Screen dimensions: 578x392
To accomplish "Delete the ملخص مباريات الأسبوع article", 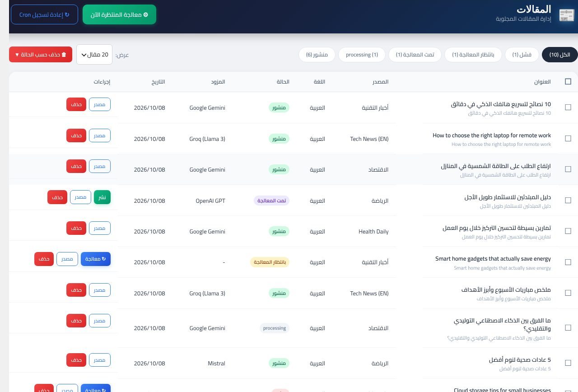I will [76, 290].
